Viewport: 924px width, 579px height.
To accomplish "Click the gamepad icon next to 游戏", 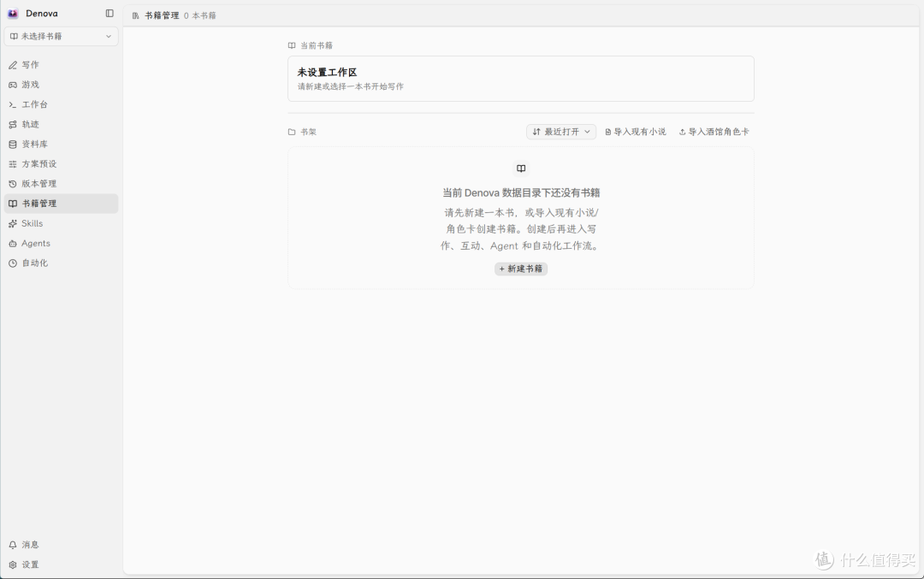I will point(13,85).
